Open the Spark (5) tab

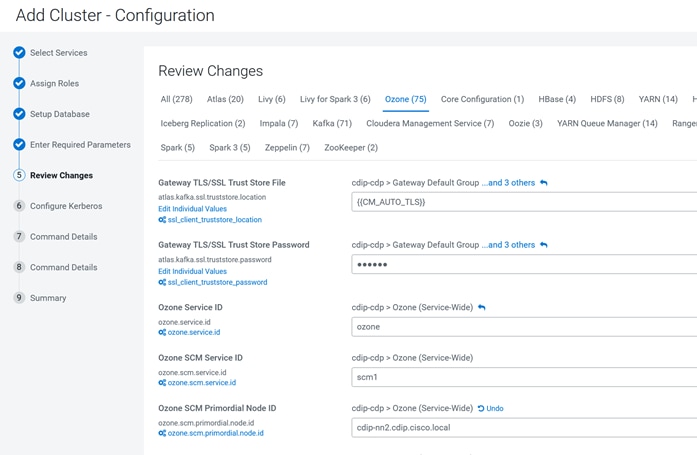tap(177, 148)
